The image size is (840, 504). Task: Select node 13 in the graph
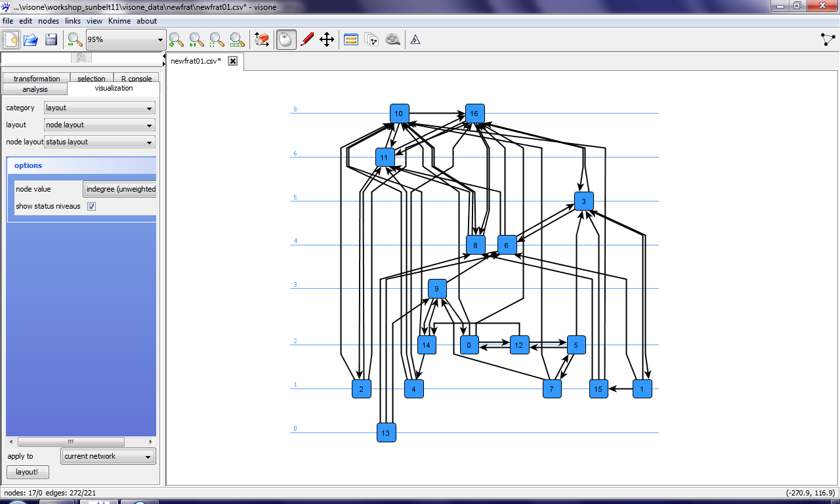(387, 432)
